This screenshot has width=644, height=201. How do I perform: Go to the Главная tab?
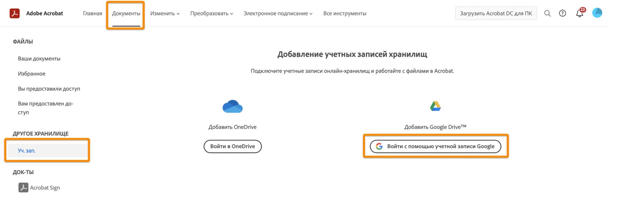pyautogui.click(x=93, y=13)
